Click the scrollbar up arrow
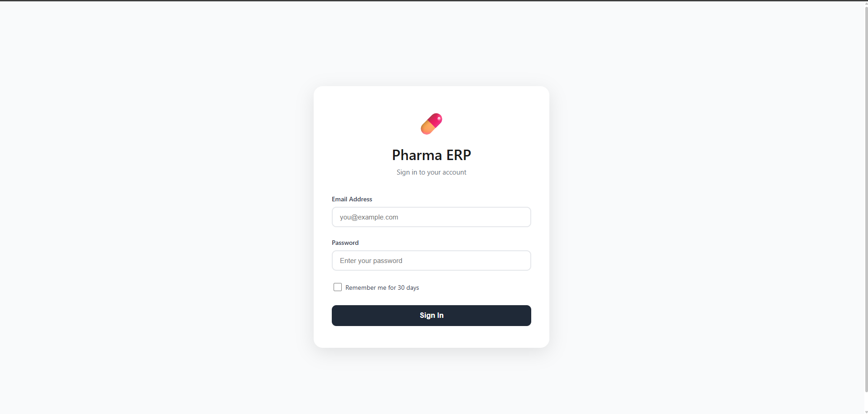Viewport: 868px width, 414px height. 866,3
